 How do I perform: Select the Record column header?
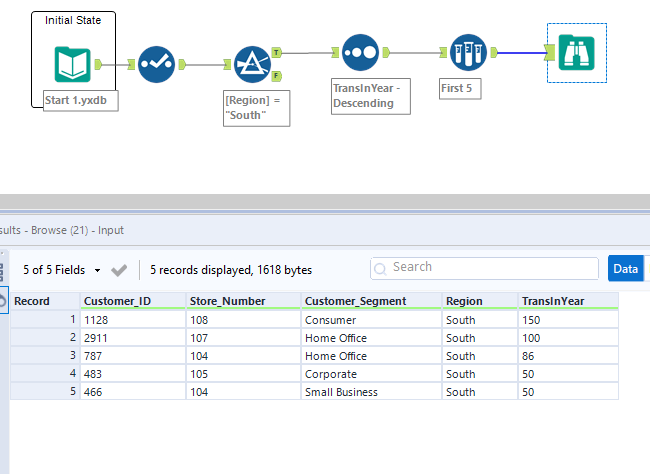(45, 301)
